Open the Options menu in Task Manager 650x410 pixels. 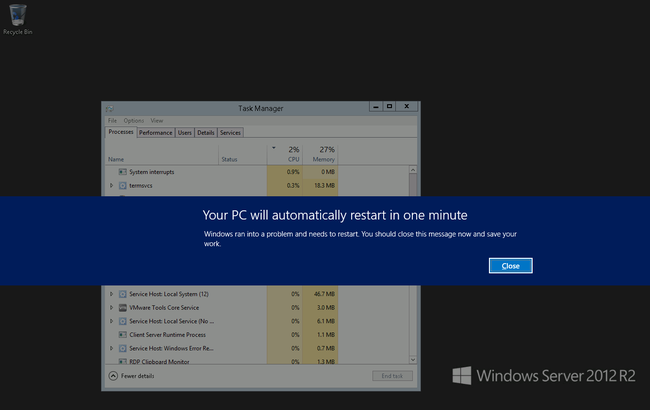[x=133, y=121]
